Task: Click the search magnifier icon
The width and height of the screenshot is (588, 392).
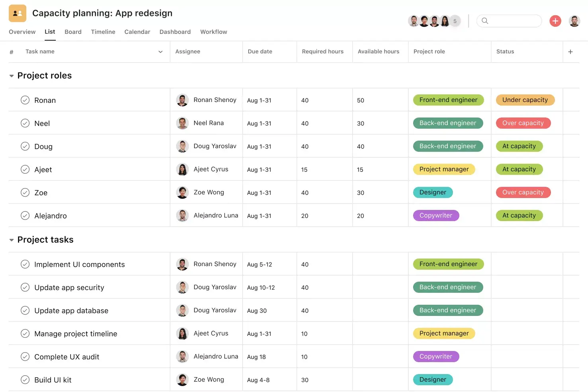Action: (x=485, y=21)
